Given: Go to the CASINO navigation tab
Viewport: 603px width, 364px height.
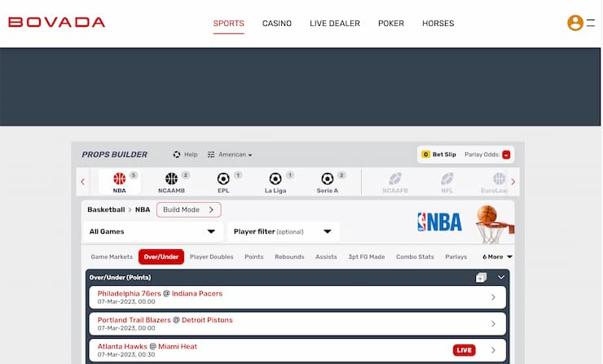Looking at the screenshot, I should pos(277,24).
